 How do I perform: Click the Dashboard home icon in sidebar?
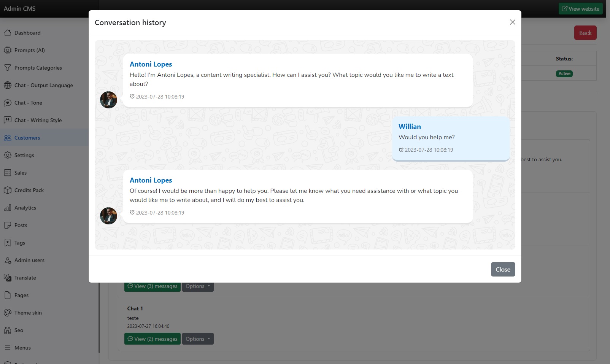click(x=8, y=33)
